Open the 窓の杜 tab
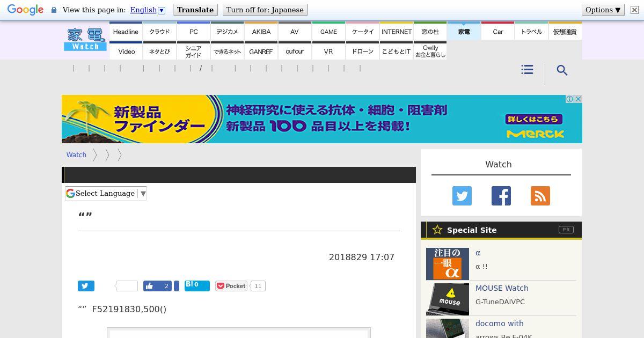 (430, 31)
